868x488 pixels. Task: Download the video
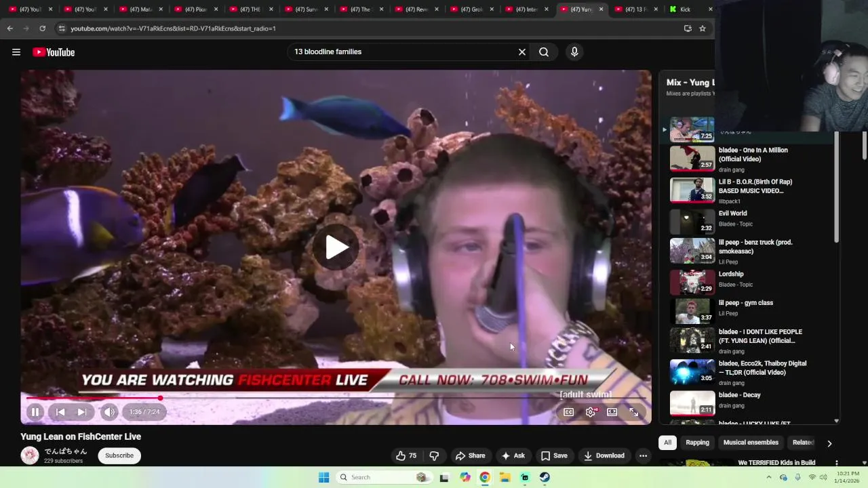(x=604, y=455)
